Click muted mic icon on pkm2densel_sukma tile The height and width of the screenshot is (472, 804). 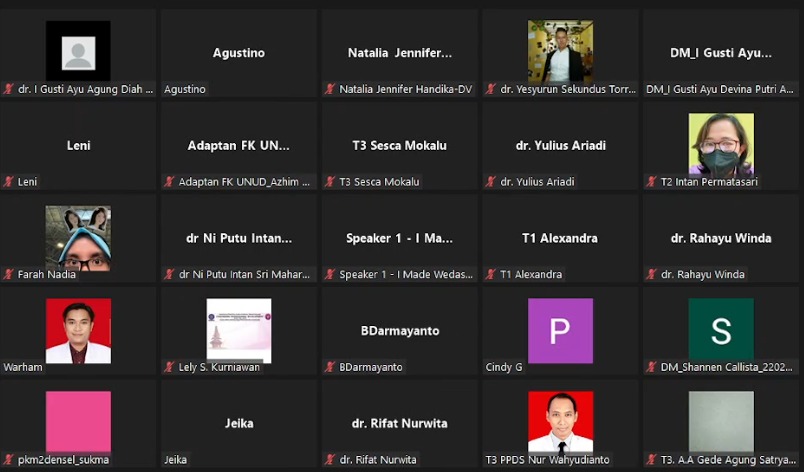pos(8,460)
